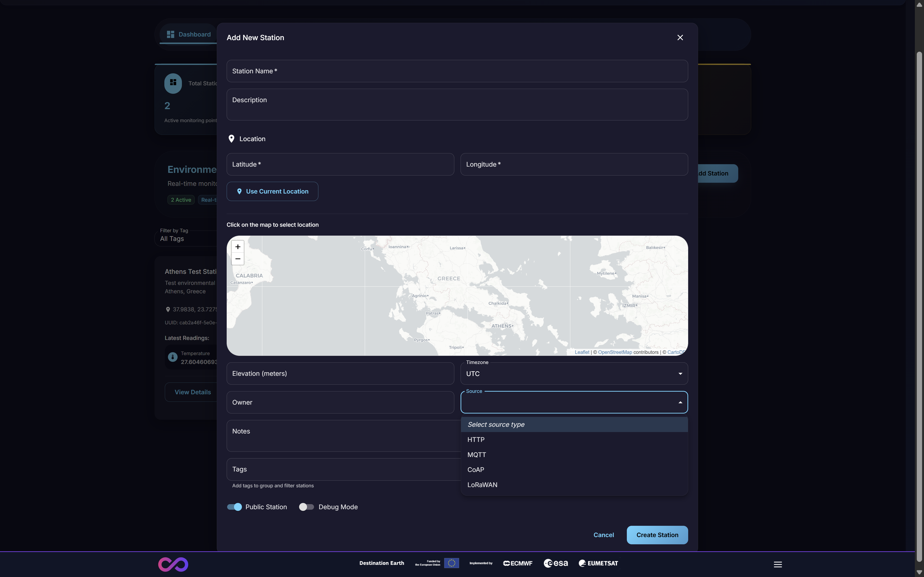Enable the Debug Mode switch
This screenshot has height=577, width=924.
coord(306,507)
